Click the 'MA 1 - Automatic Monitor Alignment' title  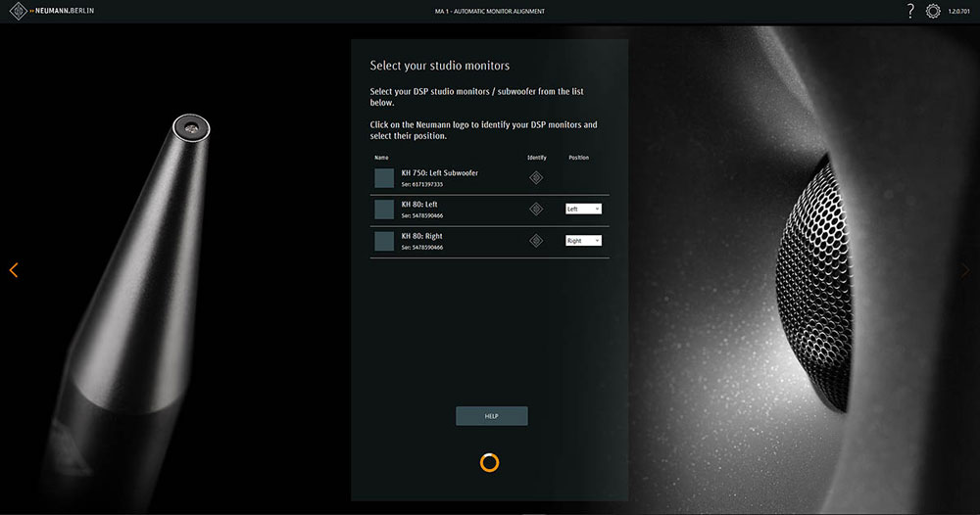(x=489, y=11)
